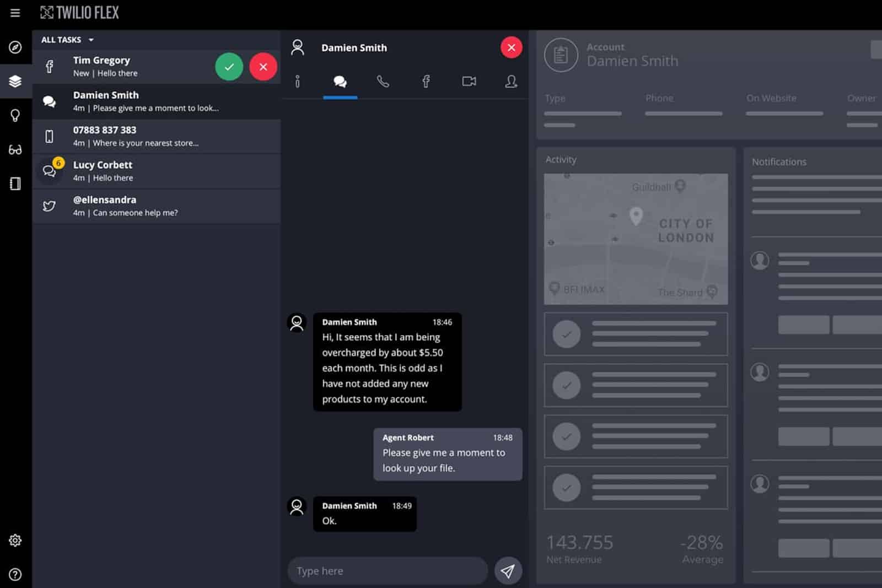Switch to the Facebook channel tab

426,82
